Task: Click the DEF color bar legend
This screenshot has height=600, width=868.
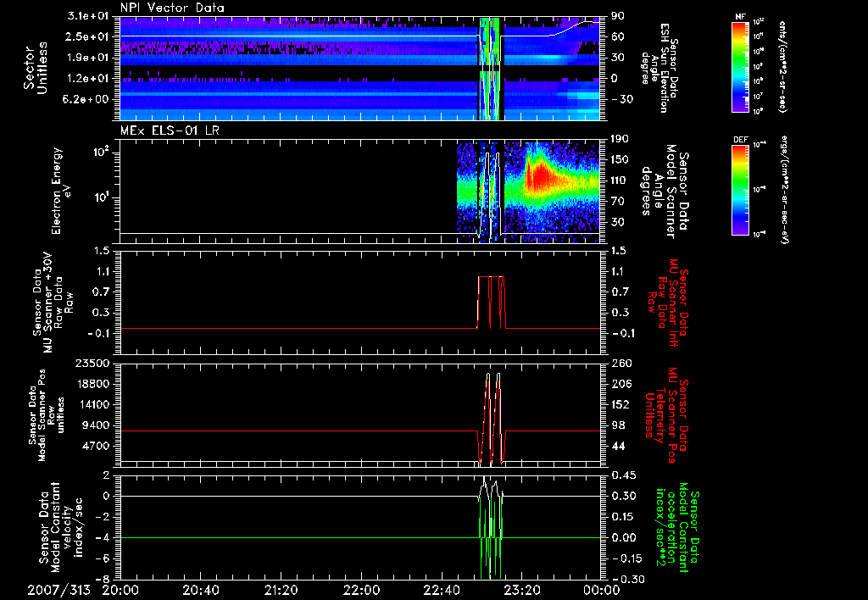Action: 741,189
